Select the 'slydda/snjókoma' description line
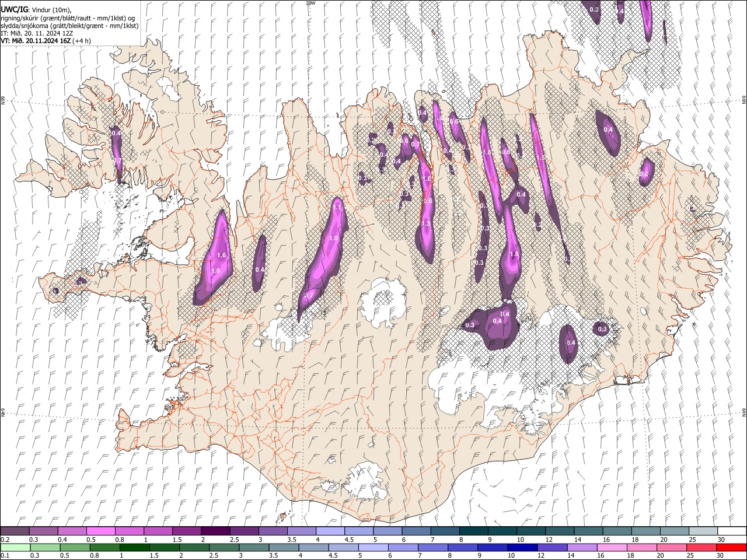747x560 pixels. tap(69, 26)
